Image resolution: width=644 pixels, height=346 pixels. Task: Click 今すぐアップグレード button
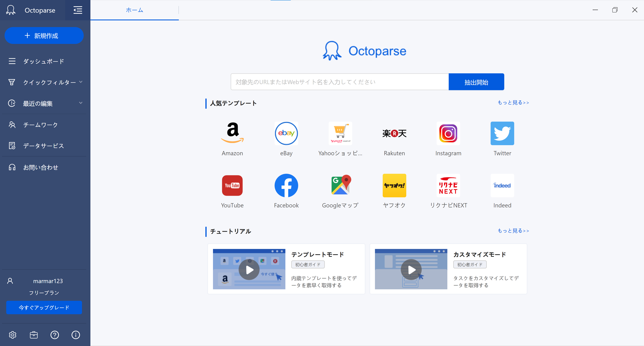click(44, 307)
